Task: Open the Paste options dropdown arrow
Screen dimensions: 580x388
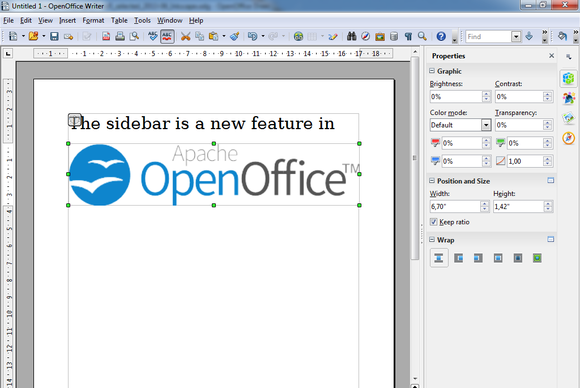Action: (x=224, y=36)
